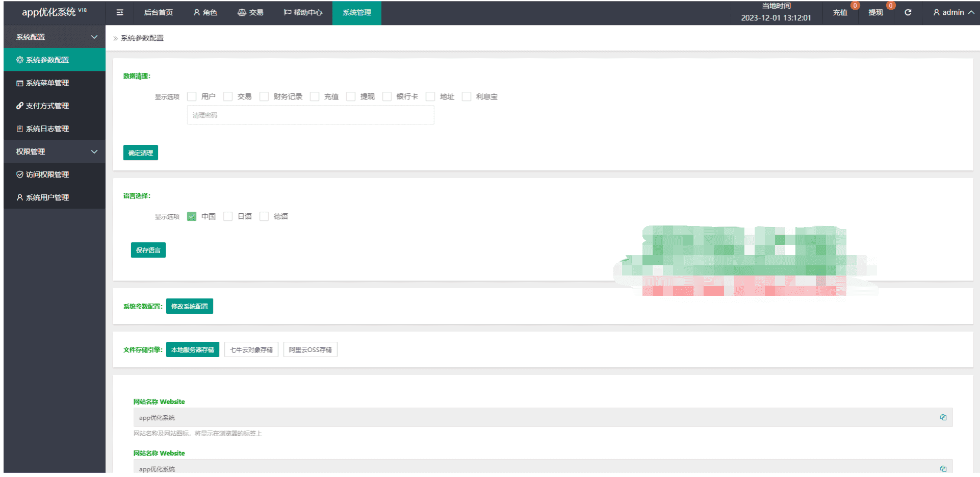Open 系统菜单管理 sidebar icon

[x=20, y=83]
